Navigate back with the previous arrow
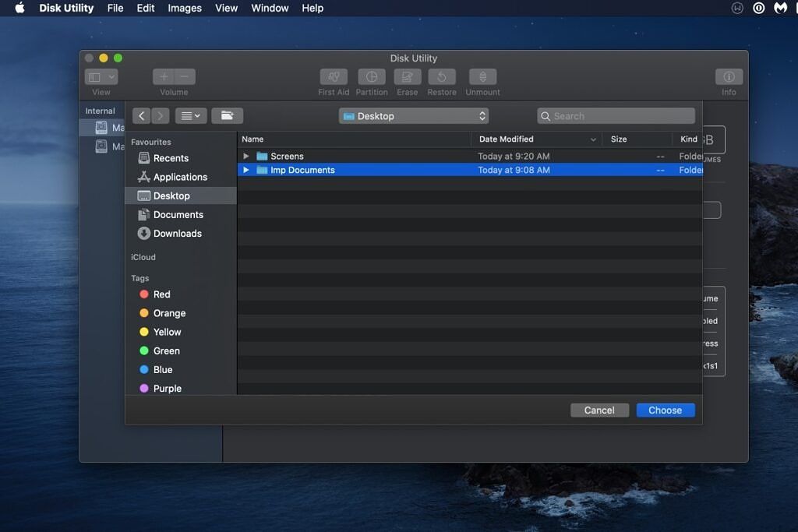Screen dimensions: 798x532 click(x=141, y=115)
